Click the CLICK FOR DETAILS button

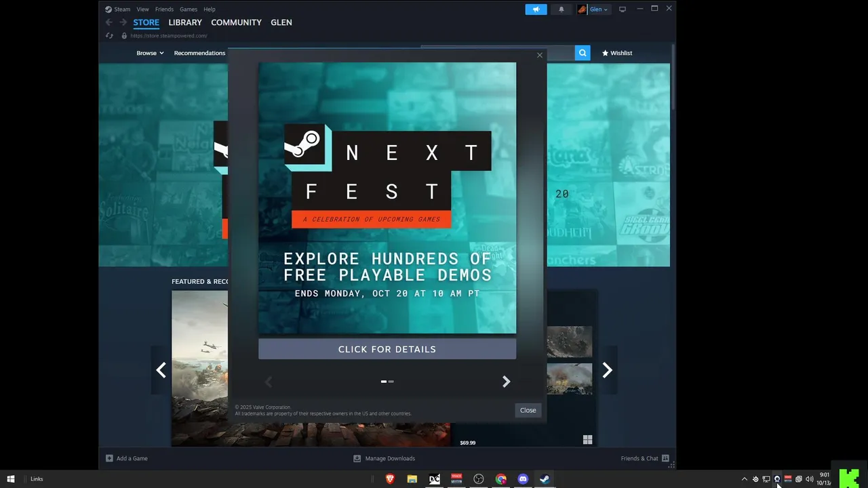point(387,349)
